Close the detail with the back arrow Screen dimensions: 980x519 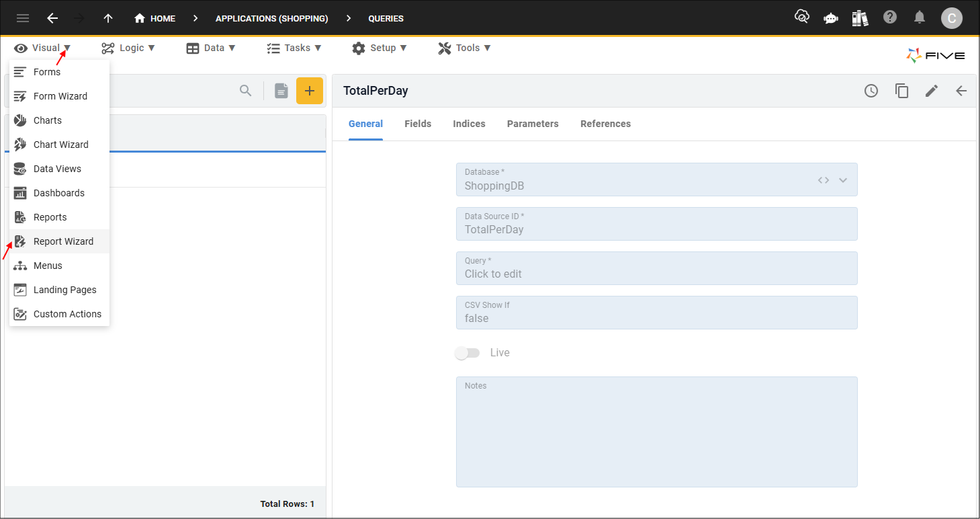click(x=961, y=91)
